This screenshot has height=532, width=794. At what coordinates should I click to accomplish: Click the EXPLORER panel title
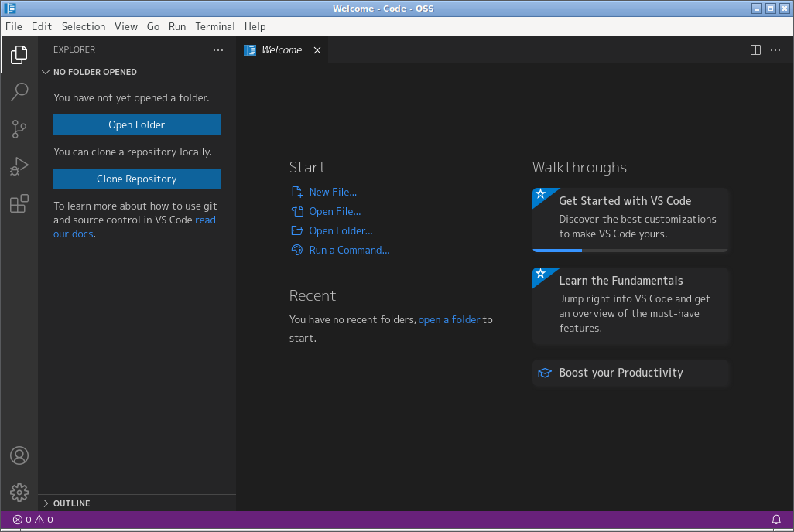coord(74,49)
